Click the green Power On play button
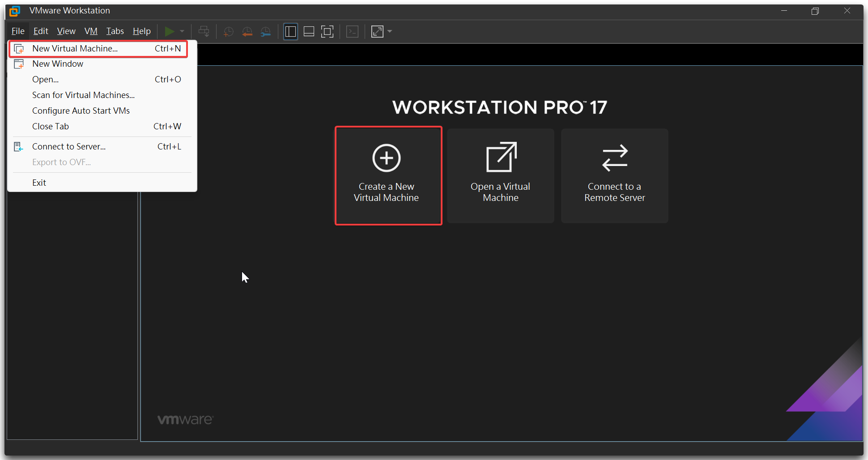This screenshot has width=868, height=460. pyautogui.click(x=170, y=31)
